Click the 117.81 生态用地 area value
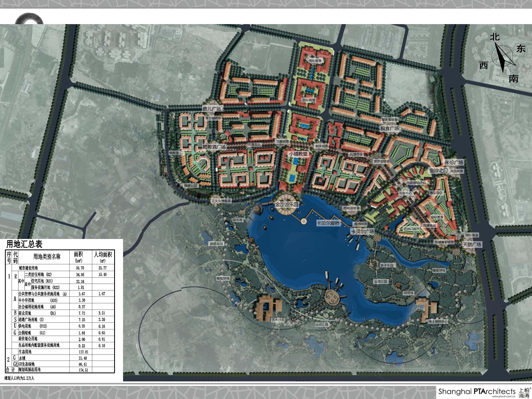 83,352
